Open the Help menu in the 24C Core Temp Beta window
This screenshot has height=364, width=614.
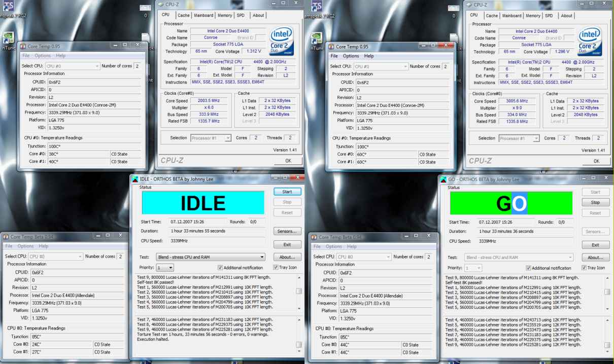pyautogui.click(x=44, y=246)
